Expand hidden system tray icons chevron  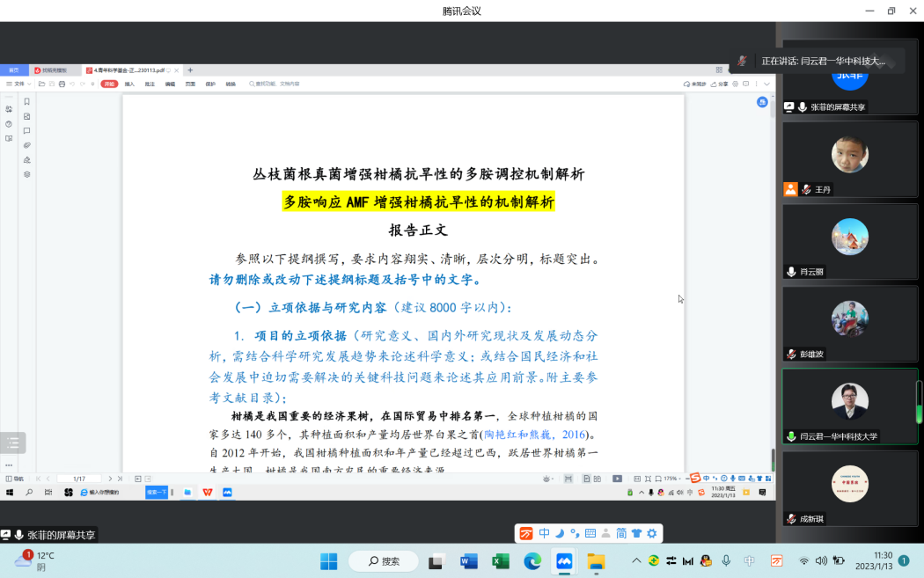pos(636,560)
